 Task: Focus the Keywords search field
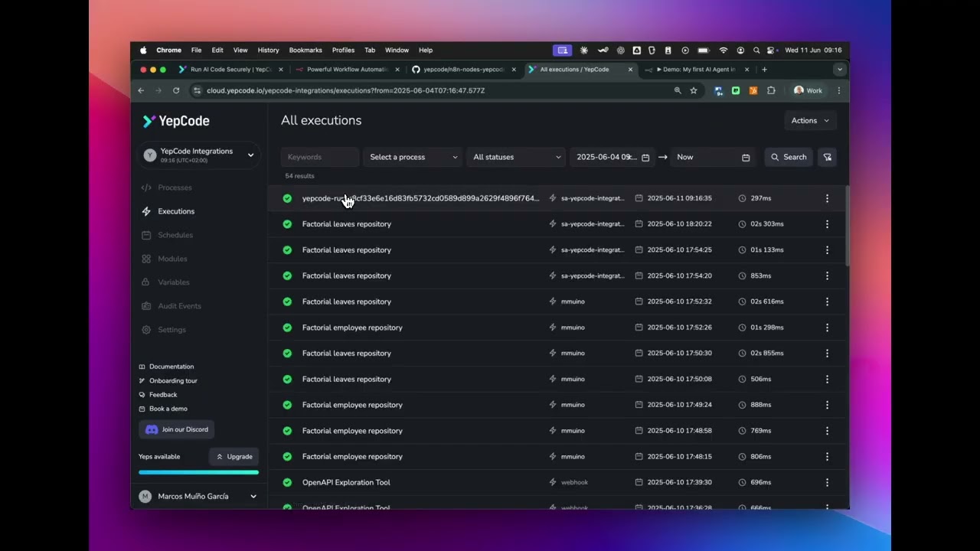coord(320,157)
